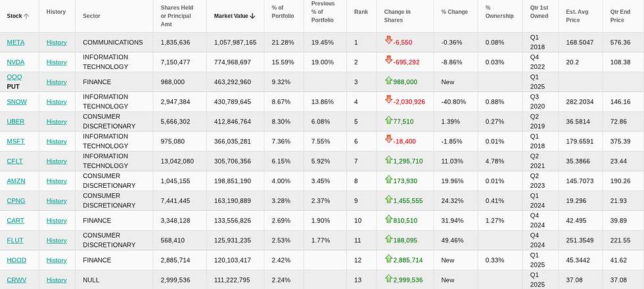Image resolution: width=644 pixels, height=289 pixels.
Task: Click the red down arrow in MSFT row
Action: click(x=388, y=140)
